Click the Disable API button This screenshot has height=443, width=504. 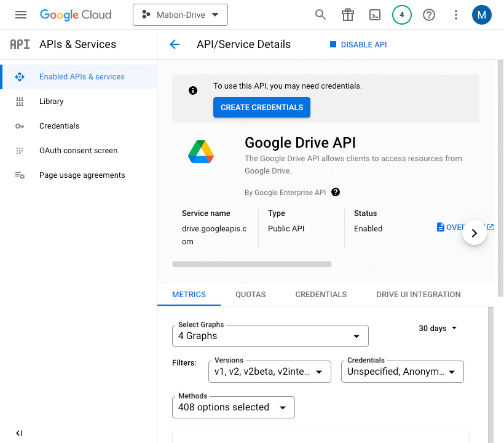pyautogui.click(x=358, y=45)
